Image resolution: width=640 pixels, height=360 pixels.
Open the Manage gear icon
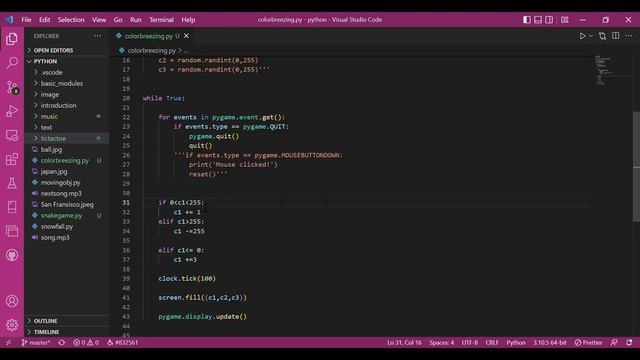12,325
